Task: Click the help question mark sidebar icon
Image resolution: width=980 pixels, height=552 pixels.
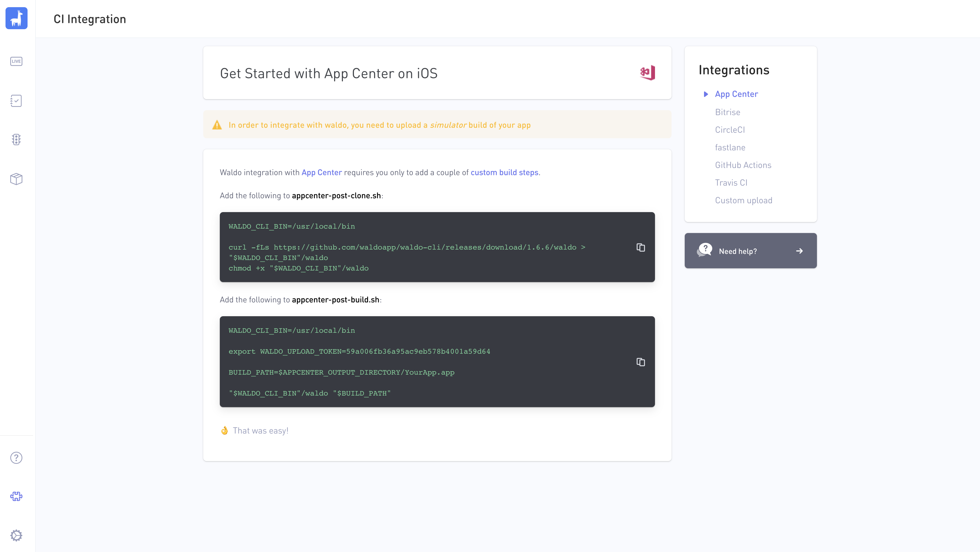Action: pos(16,458)
